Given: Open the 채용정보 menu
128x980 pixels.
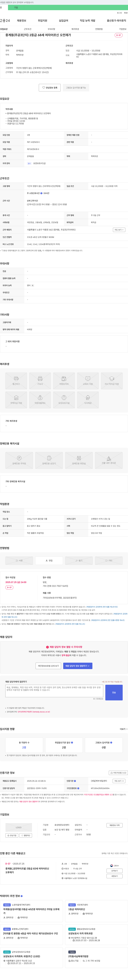Looking at the screenshot, I should pos(22,20).
